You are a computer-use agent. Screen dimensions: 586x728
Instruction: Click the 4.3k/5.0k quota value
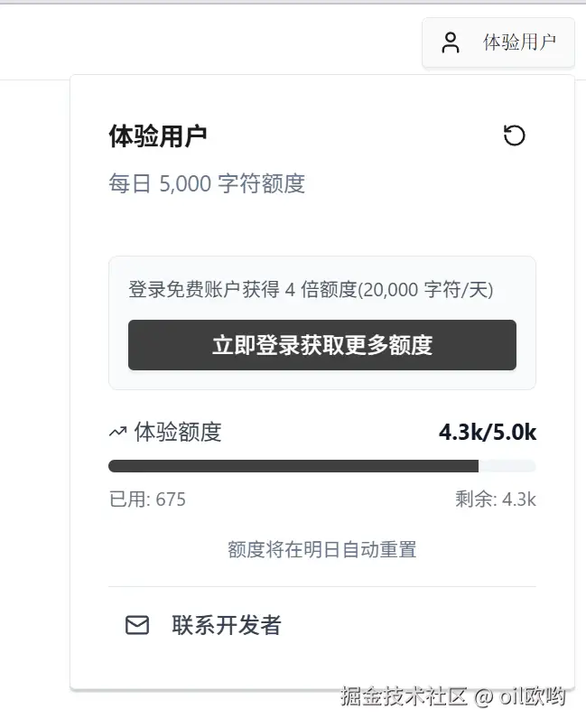pyautogui.click(x=487, y=433)
